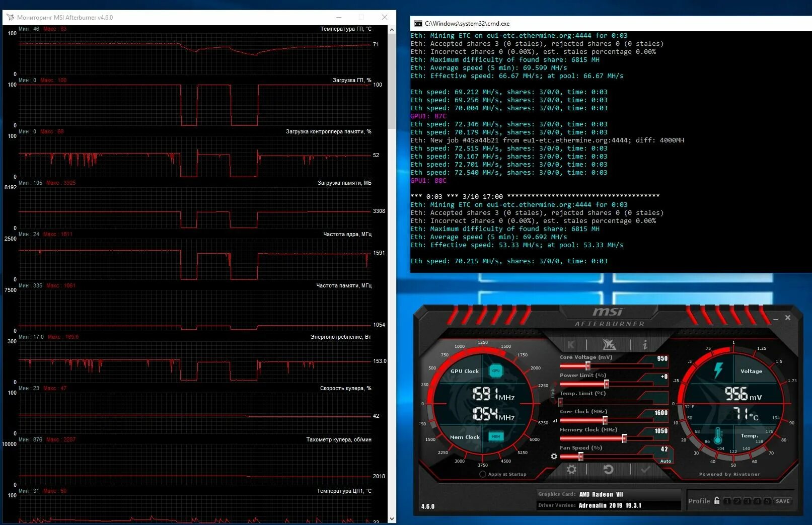Click the Memory Clock value field 1050
This screenshot has height=525, width=812.
pyautogui.click(x=660, y=431)
